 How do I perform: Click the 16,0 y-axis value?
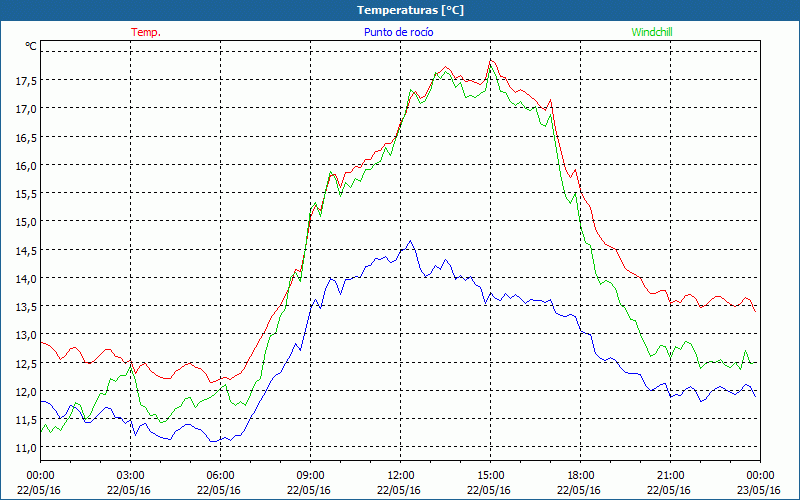click(26, 165)
